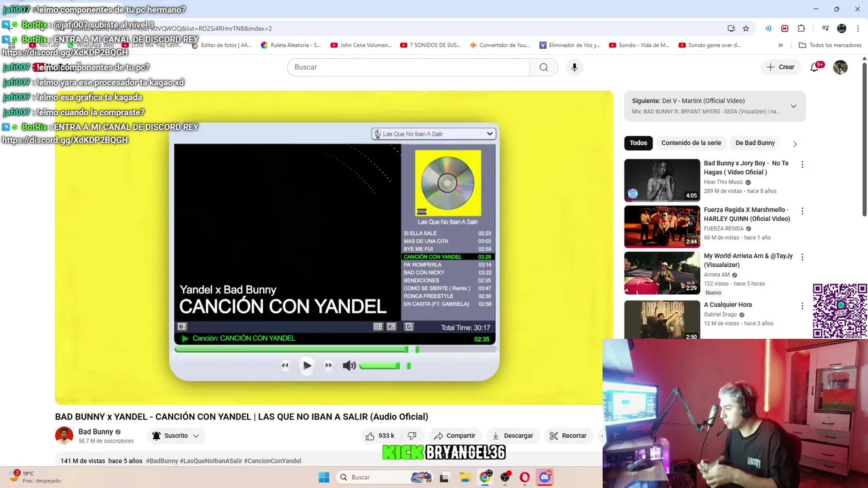Open the 7 SONIDOS DE SUS bookmark
This screenshot has width=868, height=488.
point(431,45)
